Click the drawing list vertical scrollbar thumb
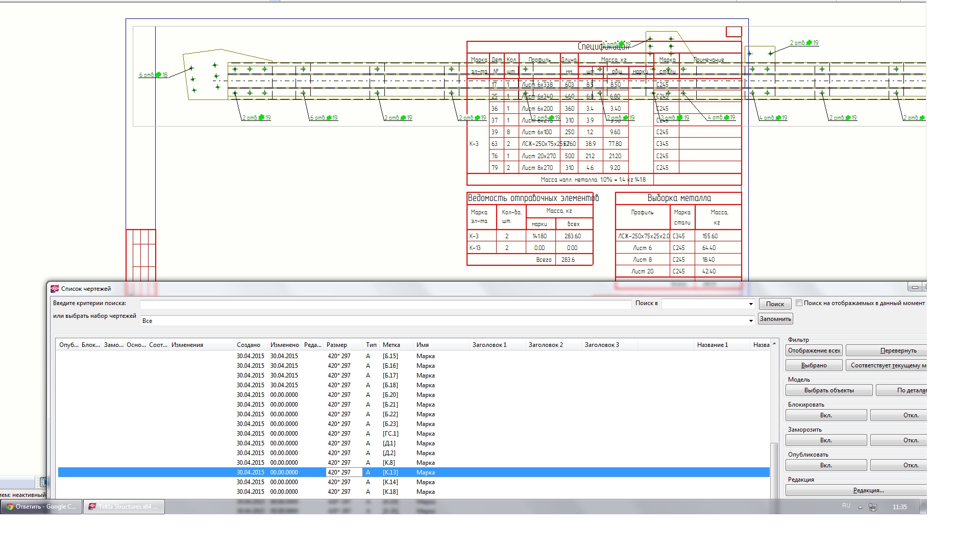980x551 pixels. click(x=774, y=469)
